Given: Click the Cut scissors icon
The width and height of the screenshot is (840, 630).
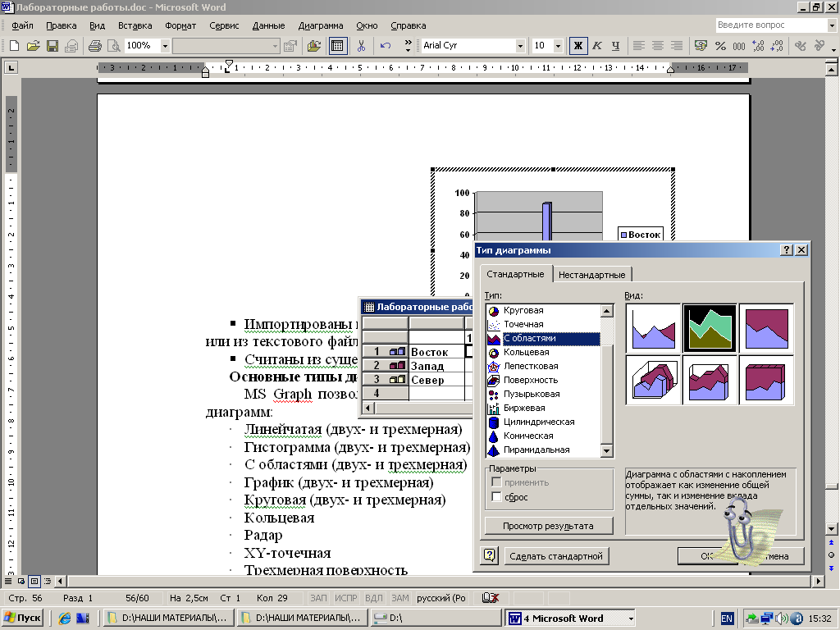Looking at the screenshot, I should [361, 46].
